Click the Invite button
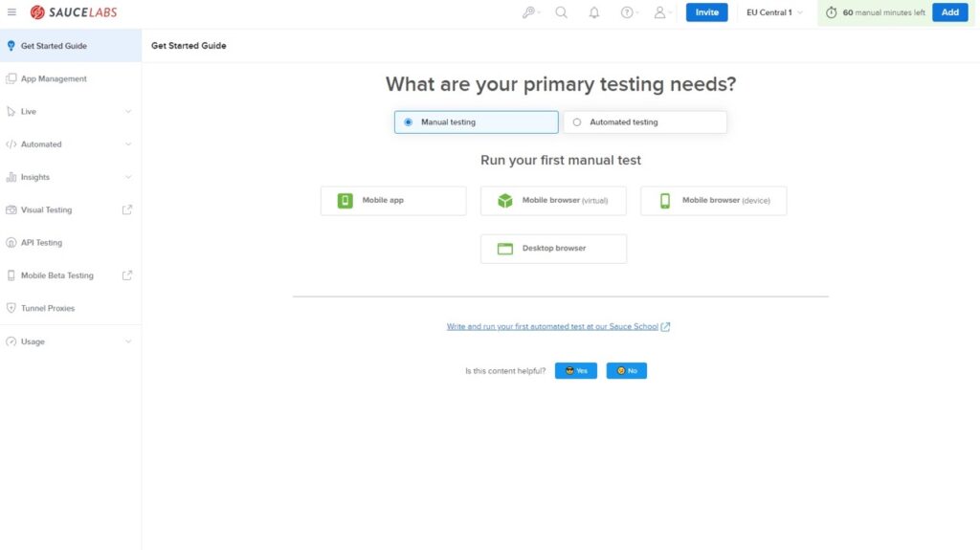 pyautogui.click(x=707, y=12)
